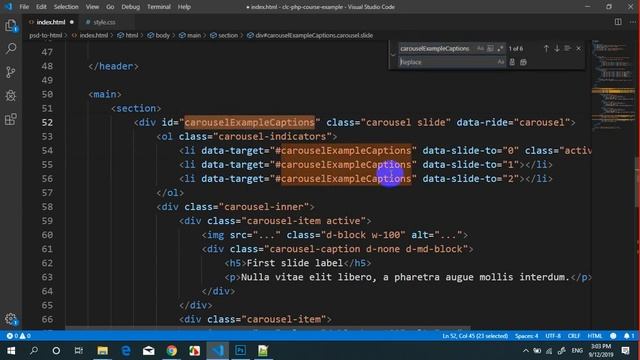Screen dimensions: 640x360
Task: Open the Source Control view
Action: click(x=11, y=72)
